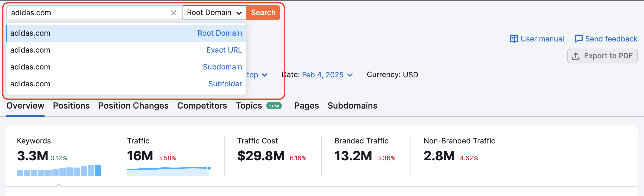Switch to the Positions tab
The width and height of the screenshot is (644, 196).
(x=71, y=106)
